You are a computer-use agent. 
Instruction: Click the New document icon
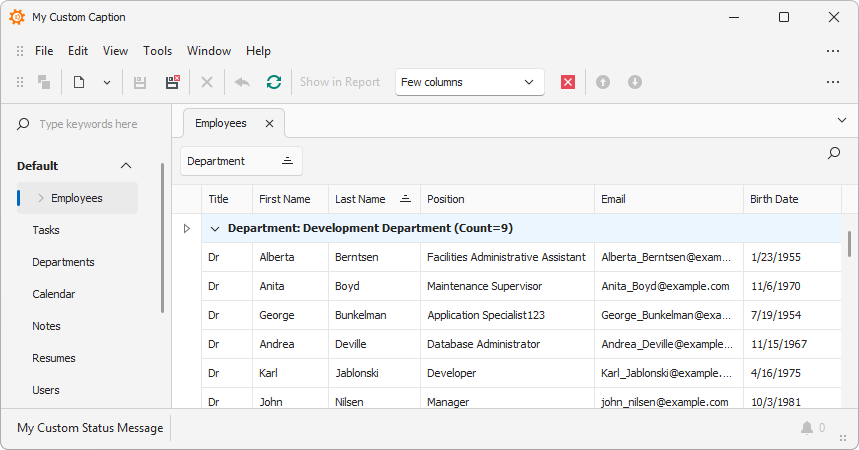pos(79,82)
